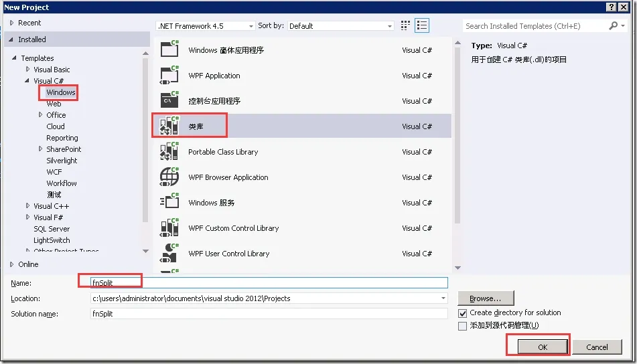This screenshot has height=364, width=637.
Task: Expand the Visual Basic node
Action: [27, 69]
